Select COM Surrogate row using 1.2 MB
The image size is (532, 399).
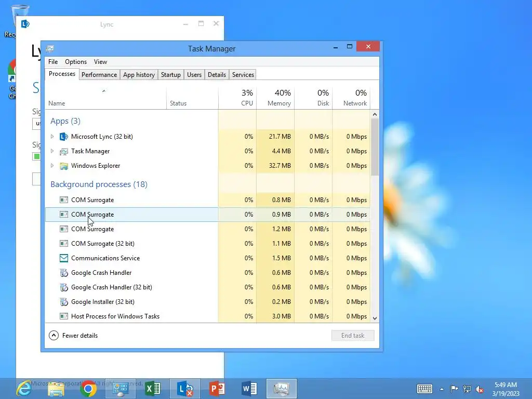click(208, 229)
